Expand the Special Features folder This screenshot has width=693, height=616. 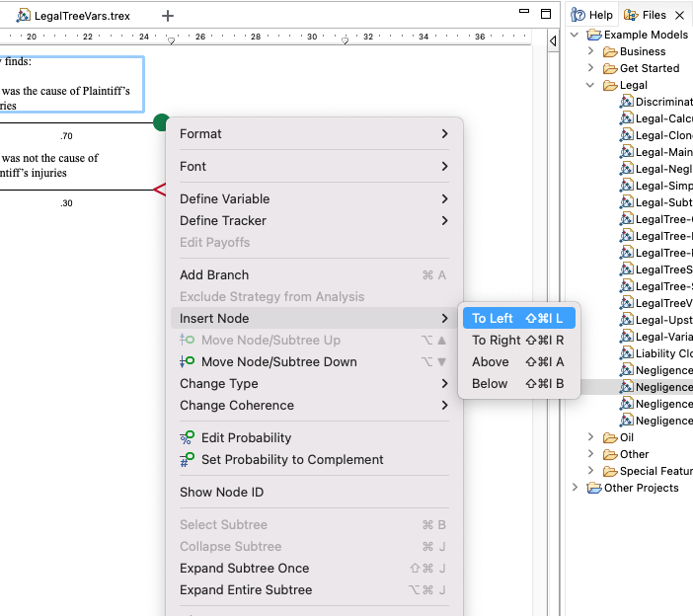591,471
